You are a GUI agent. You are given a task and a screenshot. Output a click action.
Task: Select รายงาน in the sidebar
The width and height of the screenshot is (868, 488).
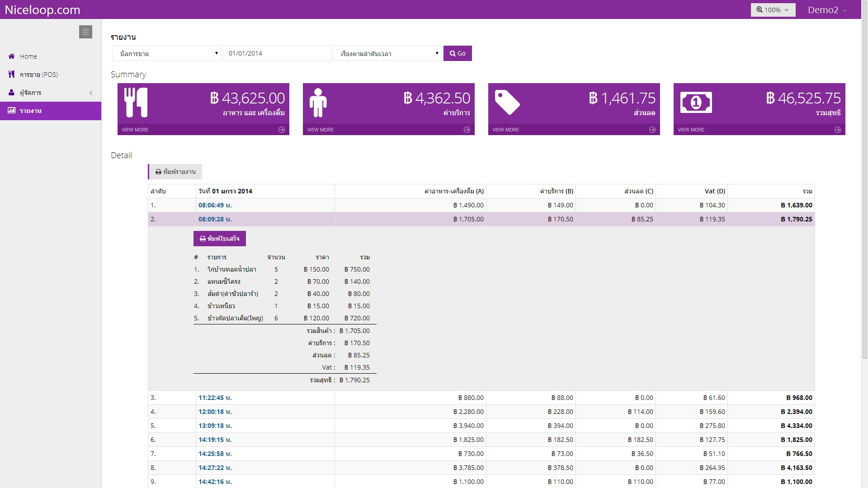click(51, 111)
